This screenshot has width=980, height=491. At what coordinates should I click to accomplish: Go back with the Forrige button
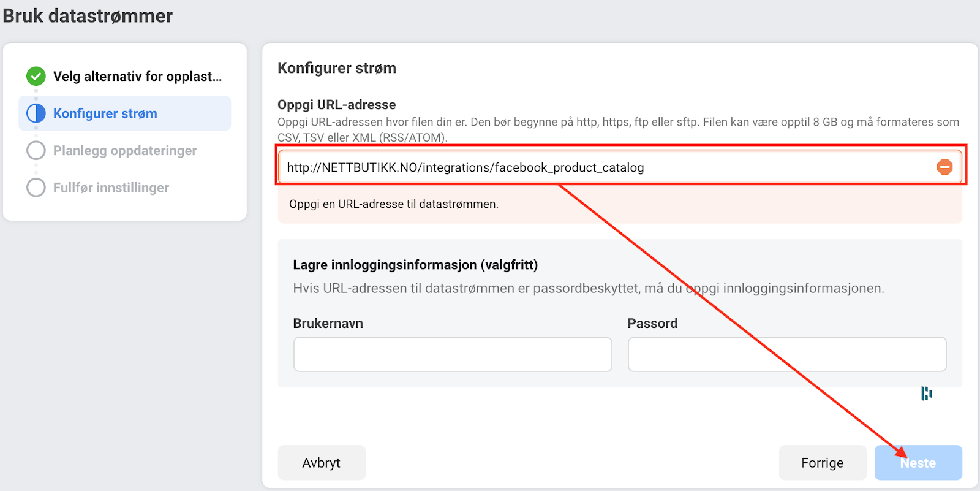[822, 463]
